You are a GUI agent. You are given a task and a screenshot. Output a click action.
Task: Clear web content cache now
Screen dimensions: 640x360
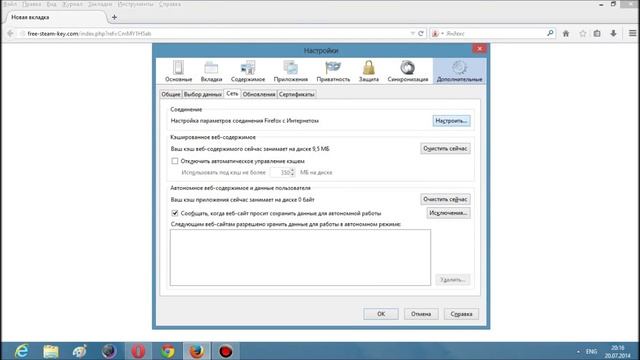coord(445,149)
